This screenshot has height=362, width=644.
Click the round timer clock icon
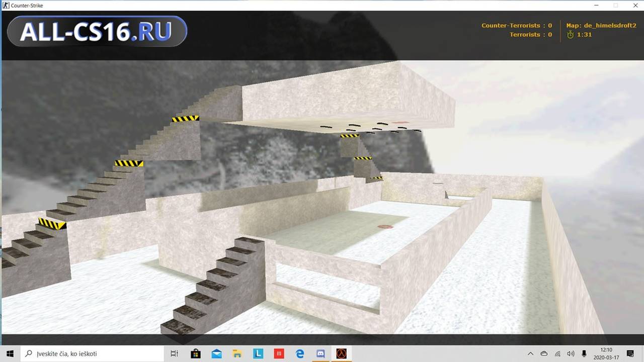570,35
